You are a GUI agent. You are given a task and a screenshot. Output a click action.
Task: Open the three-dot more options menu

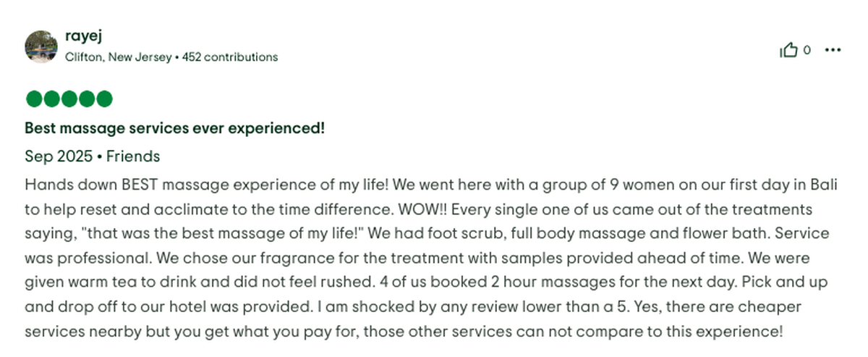pos(833,50)
